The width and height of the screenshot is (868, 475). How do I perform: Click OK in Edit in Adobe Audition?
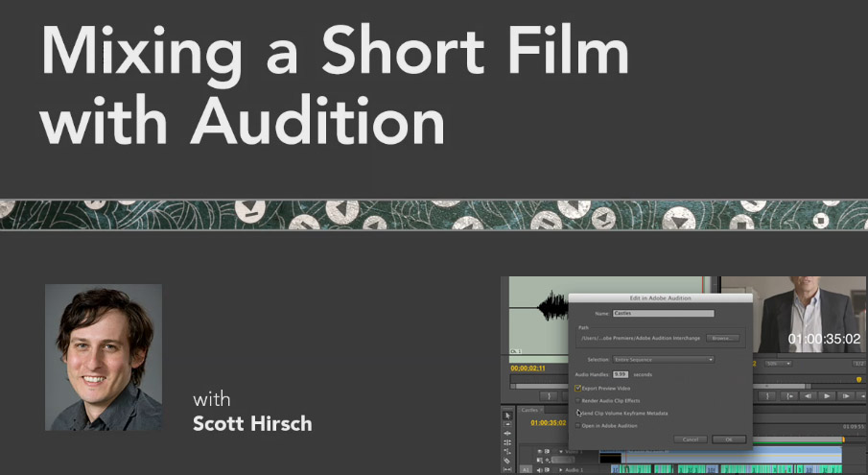tap(729, 439)
